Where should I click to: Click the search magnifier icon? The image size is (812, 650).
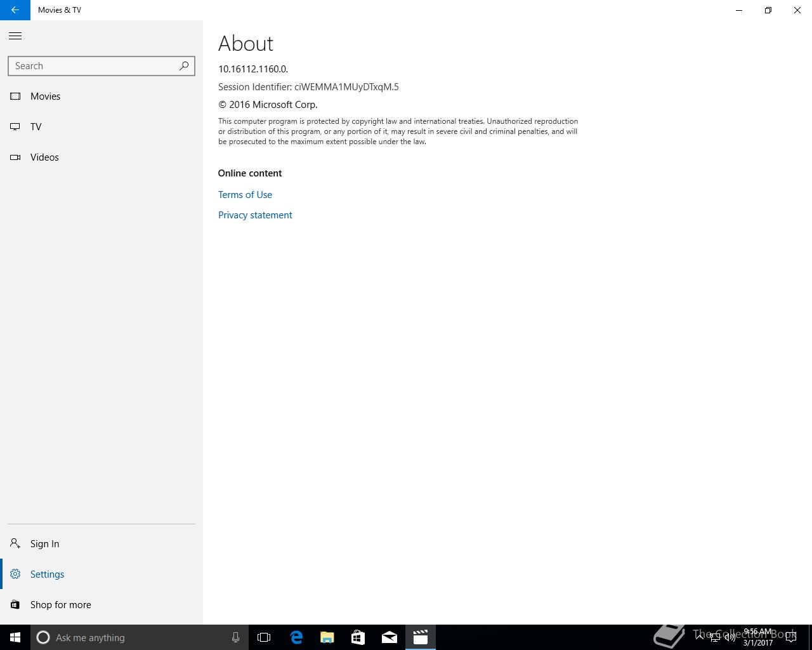click(x=184, y=66)
